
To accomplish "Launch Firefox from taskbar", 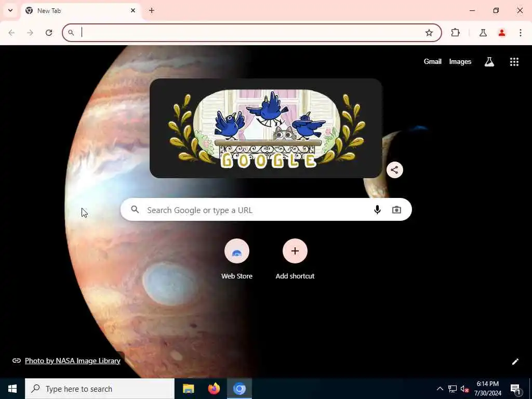I will click(x=214, y=389).
